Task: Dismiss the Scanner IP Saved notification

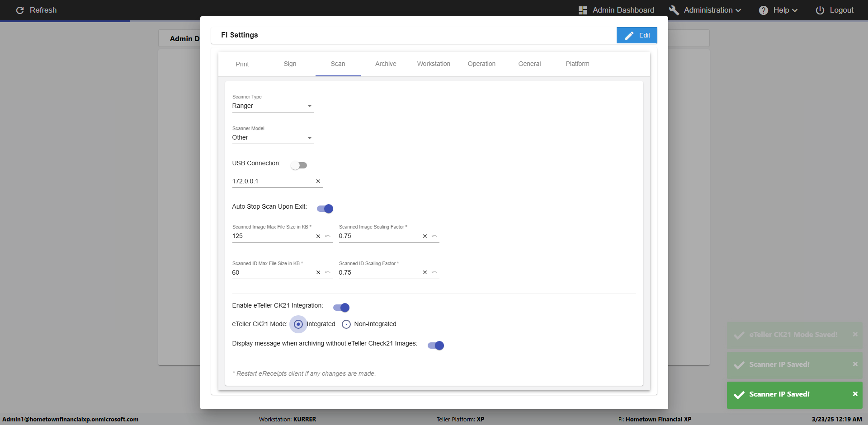Action: point(855,394)
